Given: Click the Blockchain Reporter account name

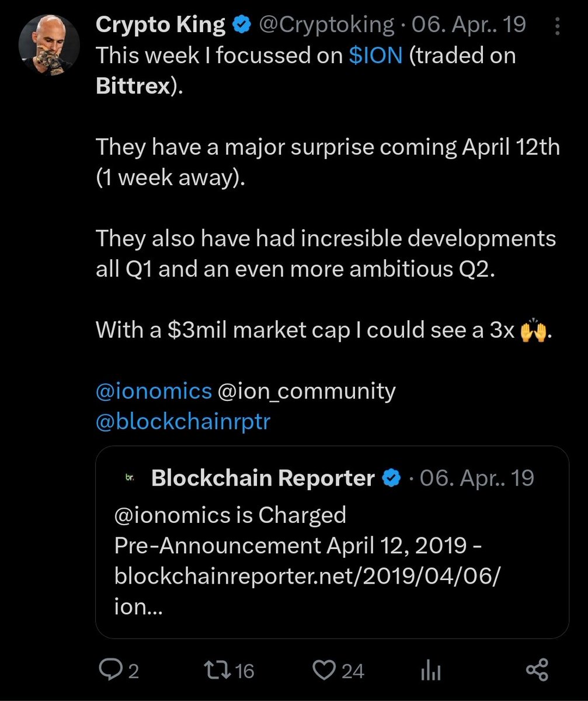Looking at the screenshot, I should (x=263, y=478).
